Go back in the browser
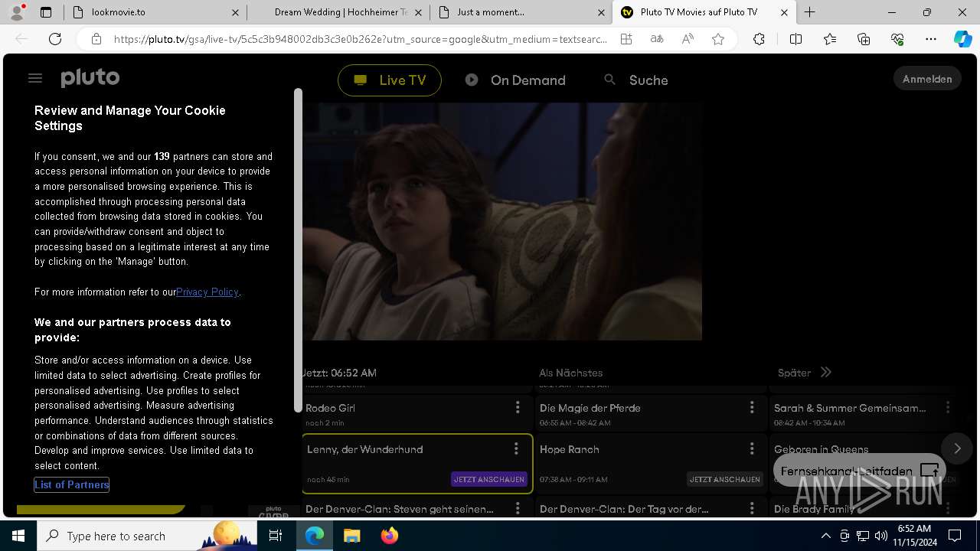 (21, 39)
